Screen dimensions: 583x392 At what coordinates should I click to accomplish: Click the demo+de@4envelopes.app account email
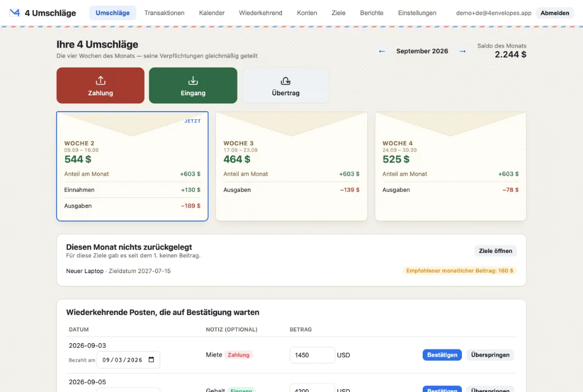493,13
